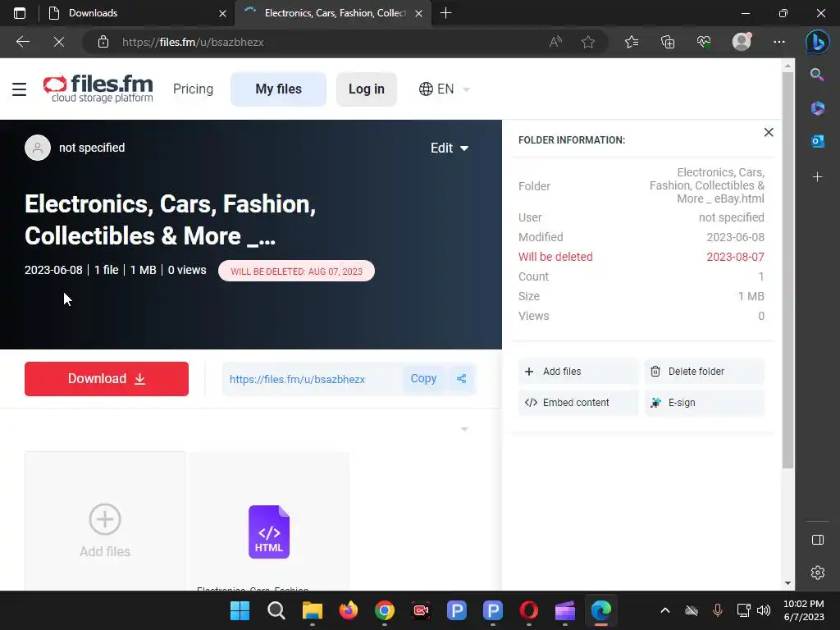Open the Collections icon
The image size is (840, 630).
[x=668, y=42]
